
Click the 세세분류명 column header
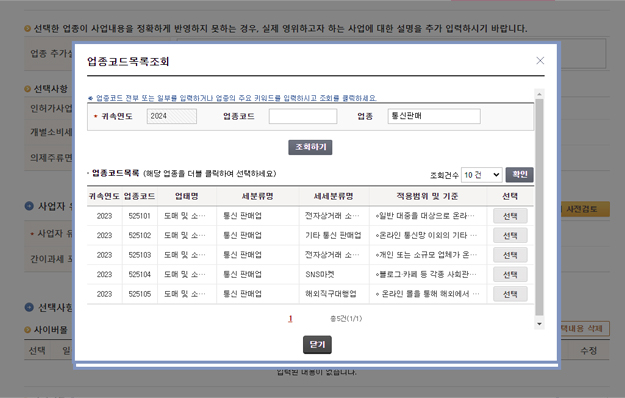(x=333, y=196)
